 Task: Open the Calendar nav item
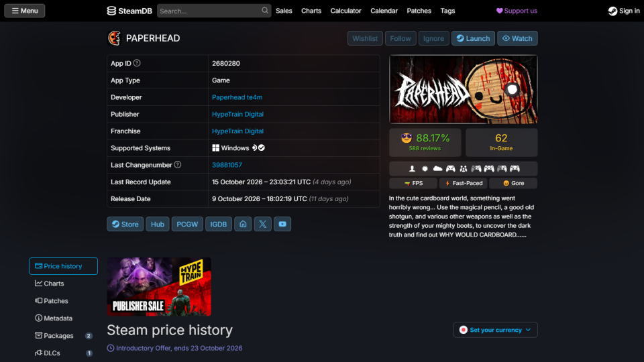384,11
